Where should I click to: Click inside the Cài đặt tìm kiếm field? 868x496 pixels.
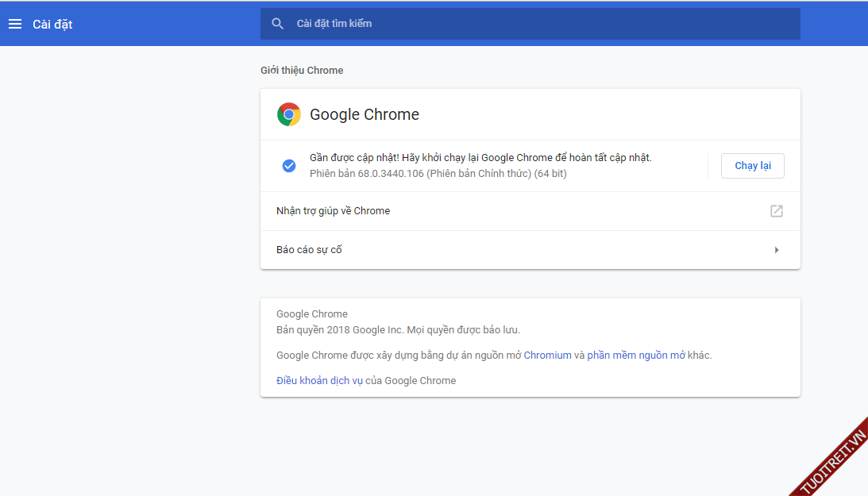point(540,24)
